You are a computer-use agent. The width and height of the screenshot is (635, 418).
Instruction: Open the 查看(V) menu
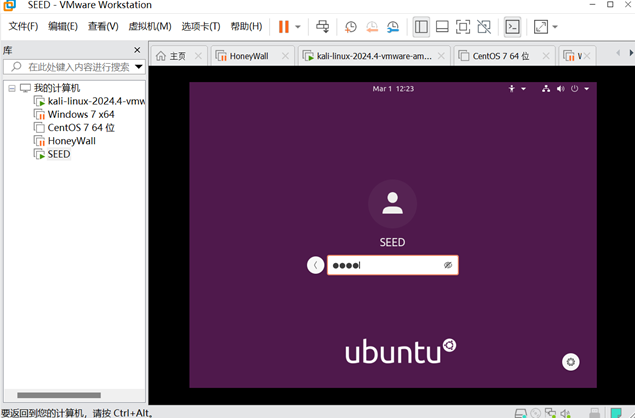(103, 27)
